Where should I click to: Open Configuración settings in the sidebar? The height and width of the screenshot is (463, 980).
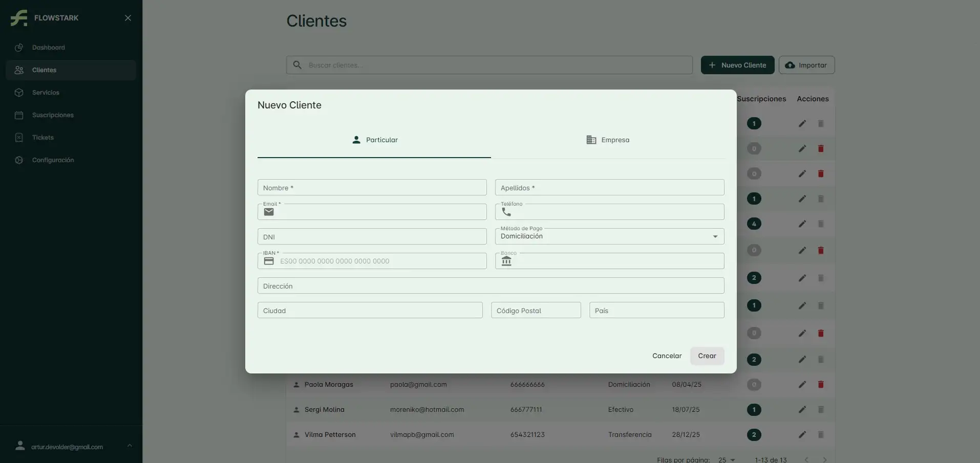53,160
